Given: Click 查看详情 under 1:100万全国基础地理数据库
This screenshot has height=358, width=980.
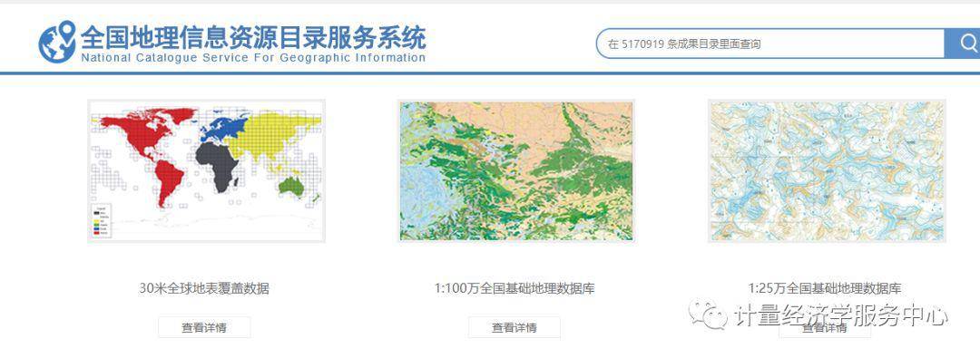Looking at the screenshot, I should click(x=514, y=327).
